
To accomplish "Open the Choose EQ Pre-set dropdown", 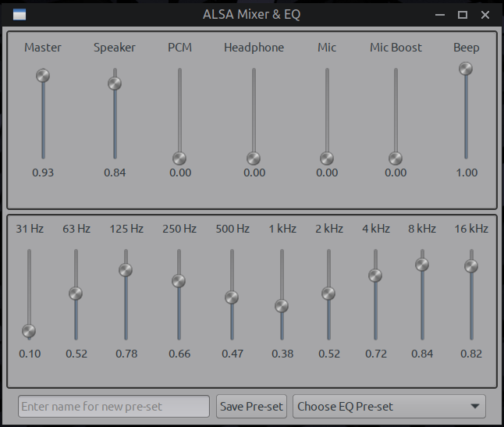I will 389,407.
